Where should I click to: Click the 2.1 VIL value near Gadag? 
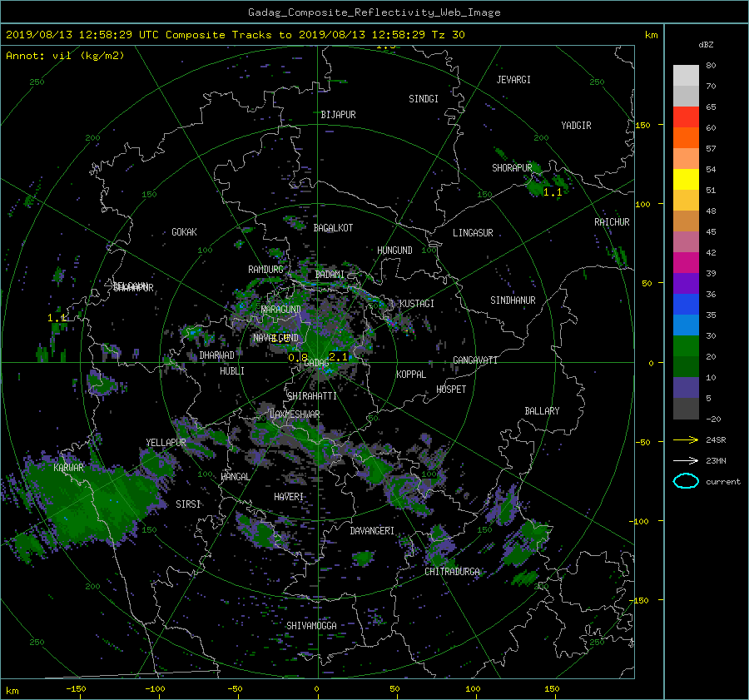pyautogui.click(x=338, y=357)
